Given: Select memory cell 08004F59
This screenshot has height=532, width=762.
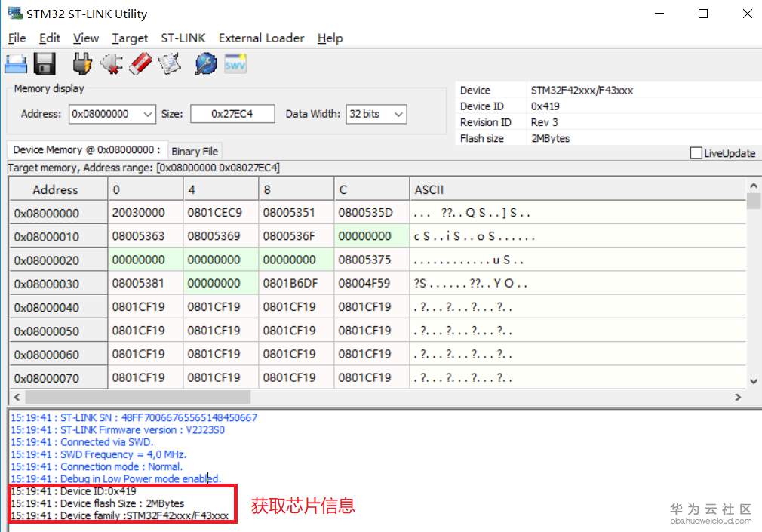Looking at the screenshot, I should [x=372, y=284].
